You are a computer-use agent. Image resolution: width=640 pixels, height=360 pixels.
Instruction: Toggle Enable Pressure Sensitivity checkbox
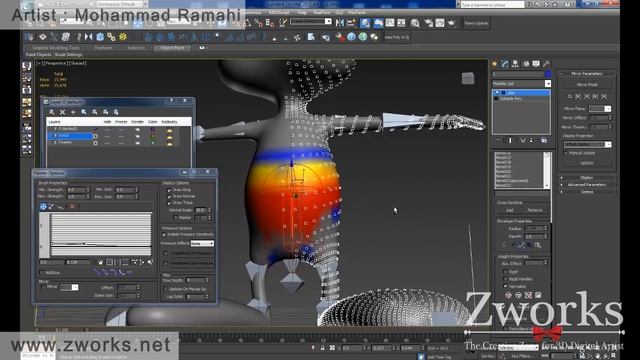pos(164,235)
